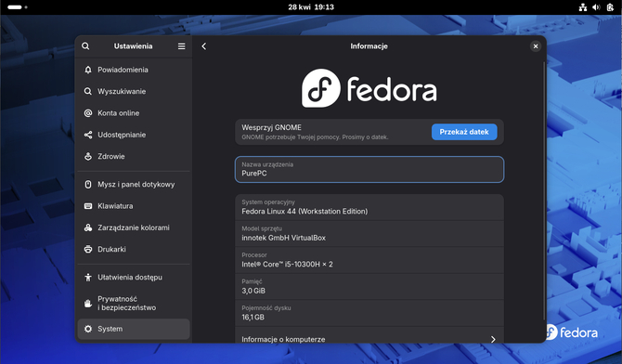Image resolution: width=622 pixels, height=364 pixels.
Task: Click the innotek GmbH VirtualBox row
Action: 369,234
